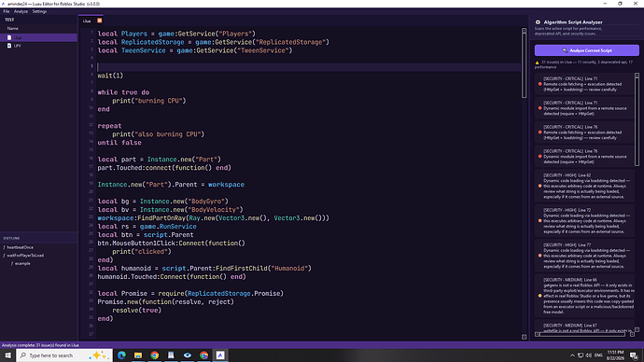The width and height of the screenshot is (644, 362).
Task: Open Luau Editor icon on taskbar
Action: (x=220, y=355)
